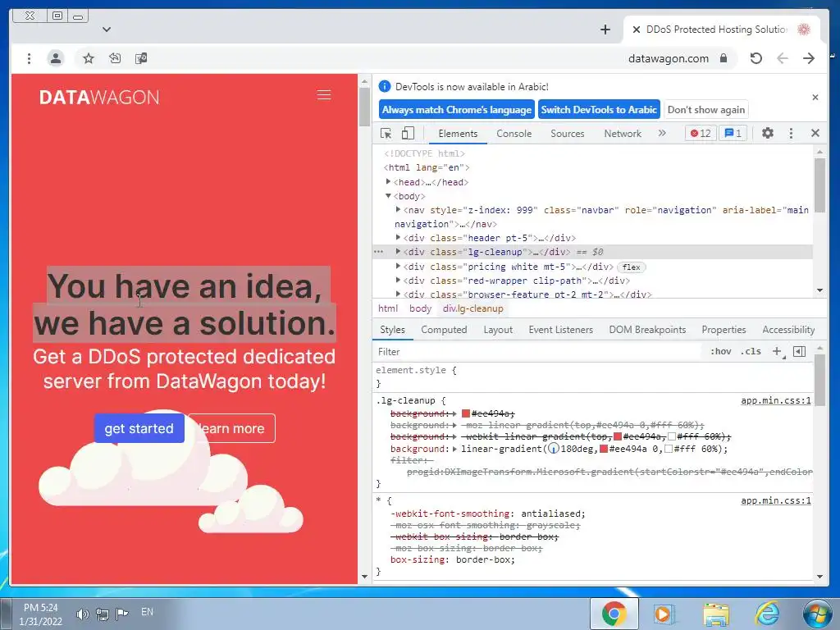Open the ellipsis actions for selected DOM node

pos(379,252)
